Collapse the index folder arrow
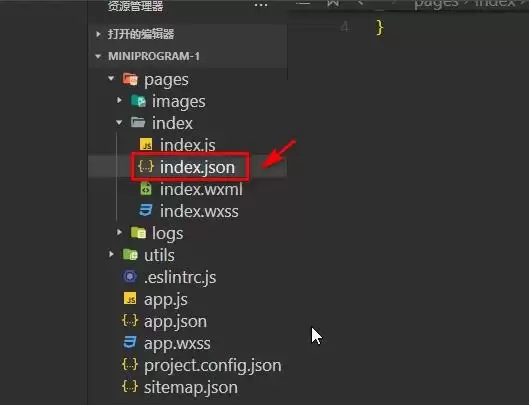This screenshot has width=529, height=405. pyautogui.click(x=119, y=123)
